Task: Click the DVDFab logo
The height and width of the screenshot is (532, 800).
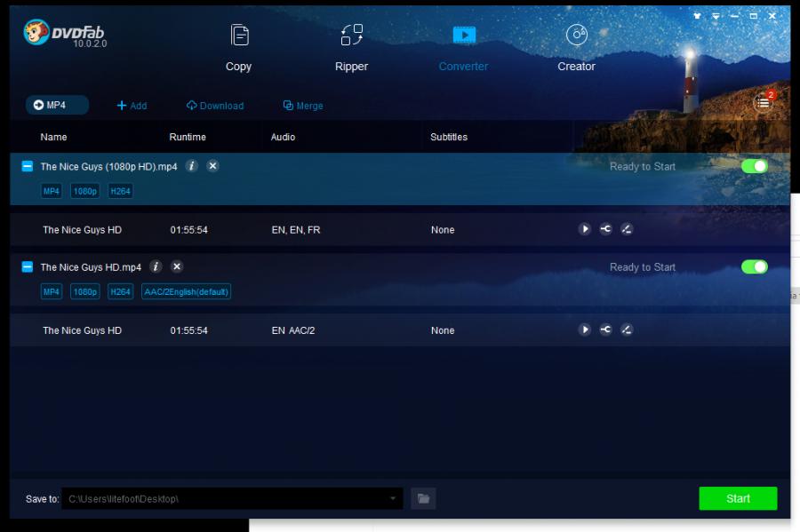Action: pos(64,32)
